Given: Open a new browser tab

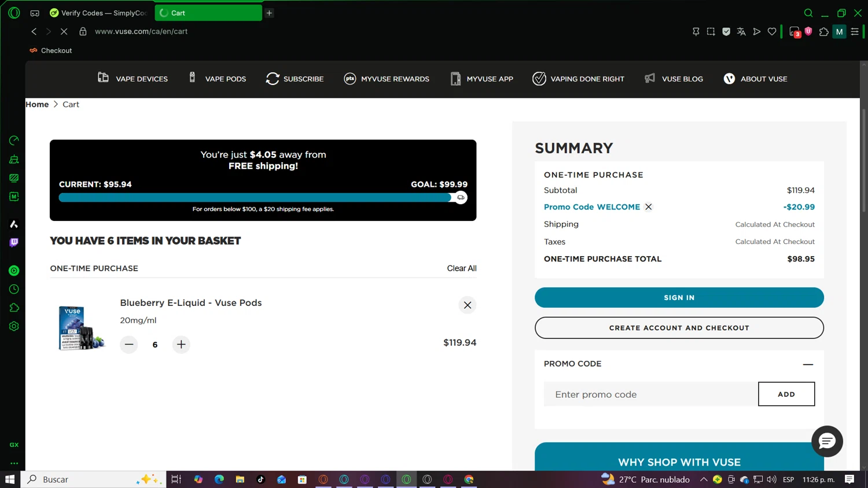Looking at the screenshot, I should 270,13.
